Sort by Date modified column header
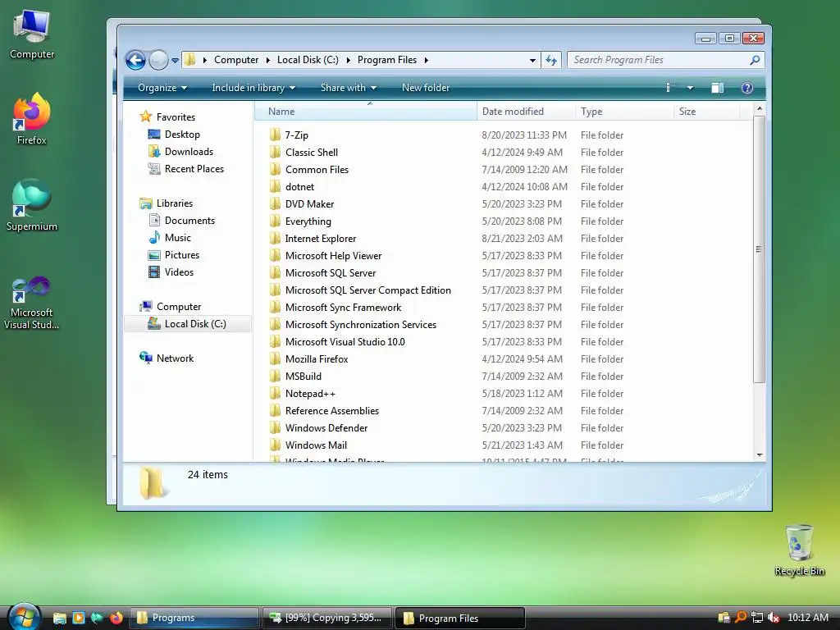Screen dimensions: 840x630 (526, 112)
